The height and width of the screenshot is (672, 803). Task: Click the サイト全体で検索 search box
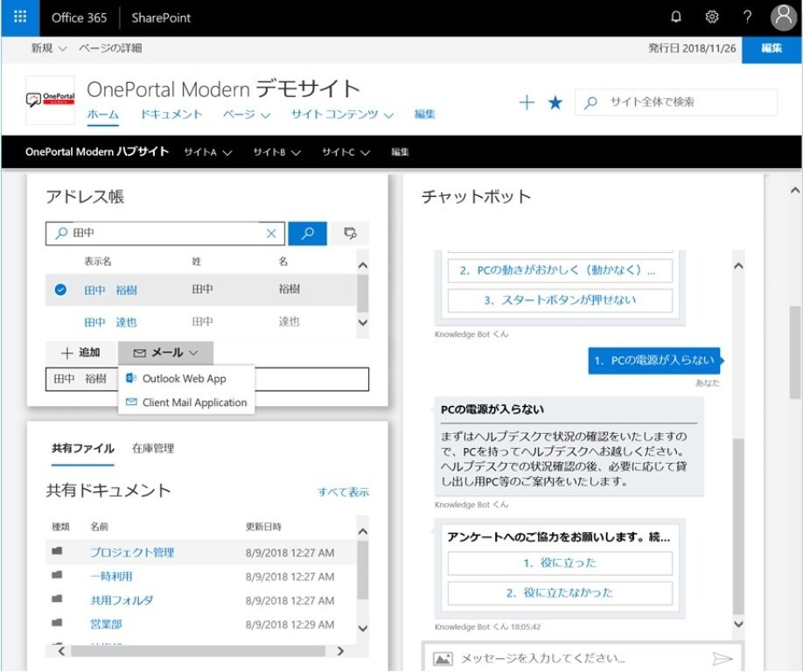tap(676, 102)
